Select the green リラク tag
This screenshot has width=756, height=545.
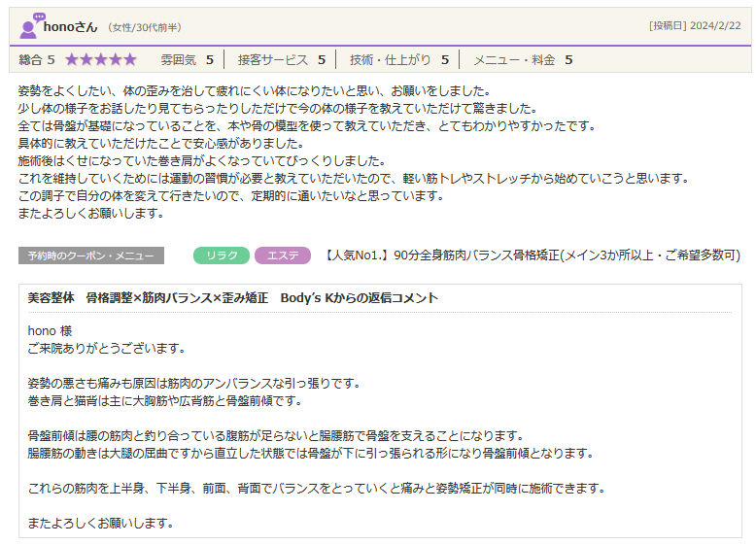click(222, 255)
